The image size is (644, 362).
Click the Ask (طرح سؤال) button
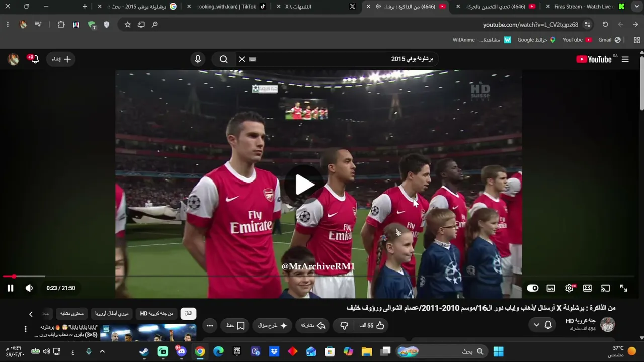tap(272, 326)
